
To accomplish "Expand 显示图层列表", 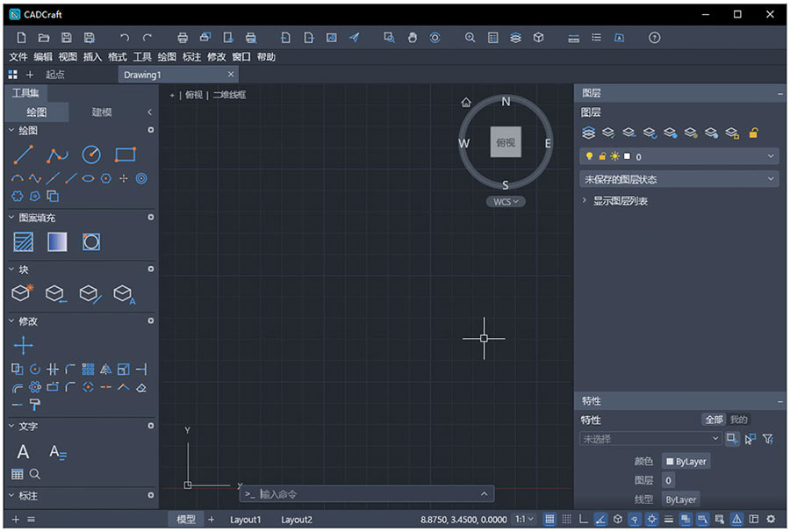I will (x=585, y=200).
